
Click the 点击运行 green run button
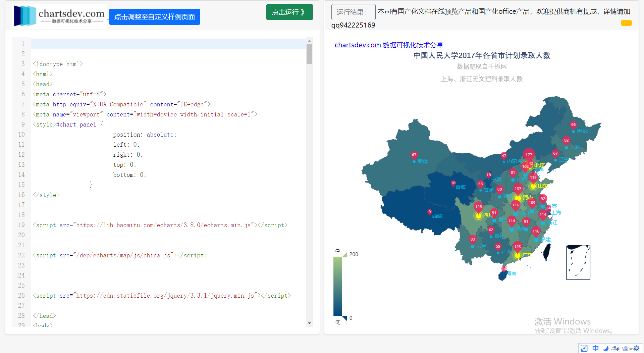click(x=289, y=12)
